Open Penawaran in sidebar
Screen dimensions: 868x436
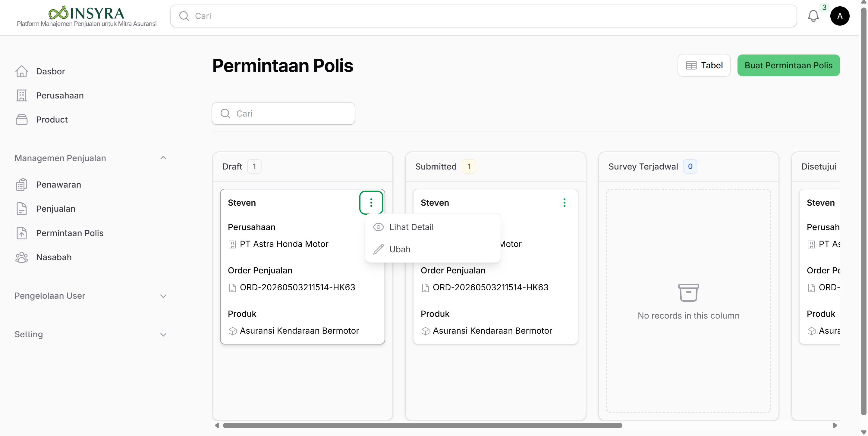coord(59,185)
